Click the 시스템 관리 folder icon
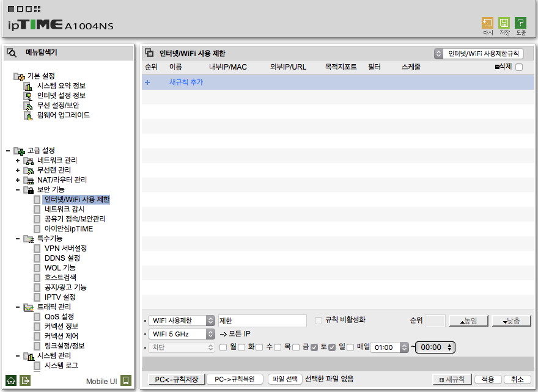This screenshot has height=392, width=538. point(29,357)
